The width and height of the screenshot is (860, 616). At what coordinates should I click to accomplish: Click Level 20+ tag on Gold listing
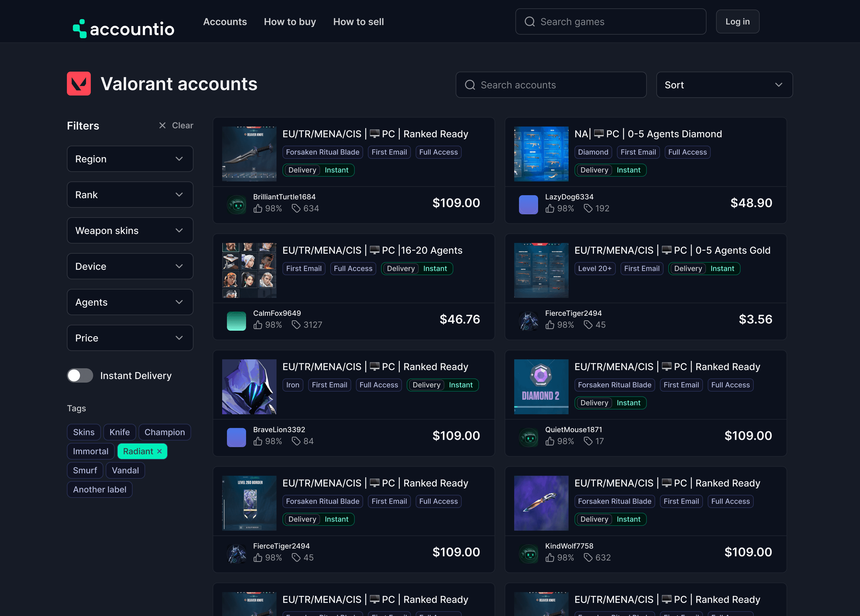point(595,268)
